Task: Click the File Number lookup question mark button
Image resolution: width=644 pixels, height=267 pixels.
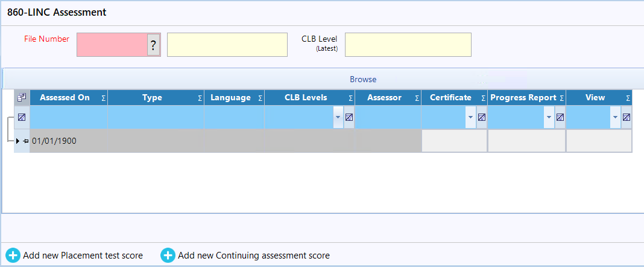Action: pyautogui.click(x=153, y=45)
